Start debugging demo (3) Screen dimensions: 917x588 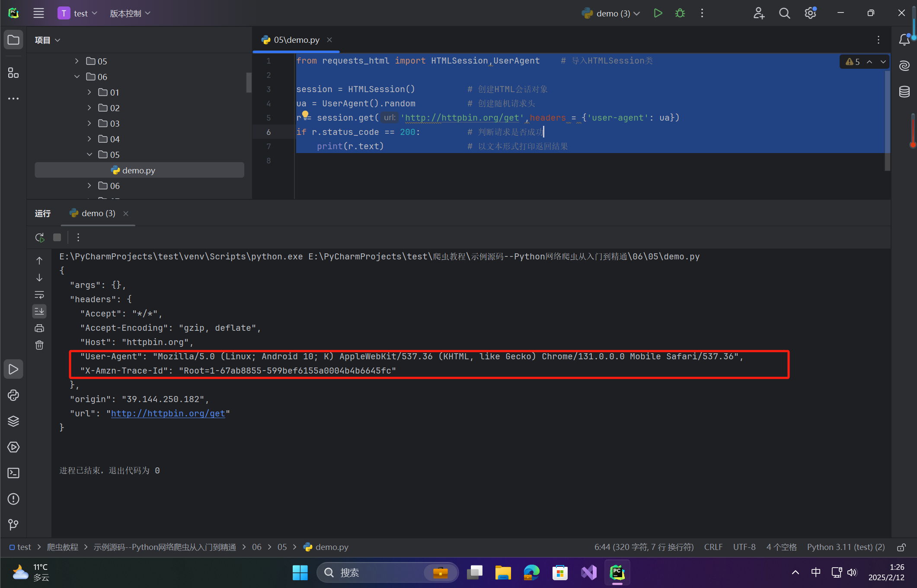tap(680, 13)
